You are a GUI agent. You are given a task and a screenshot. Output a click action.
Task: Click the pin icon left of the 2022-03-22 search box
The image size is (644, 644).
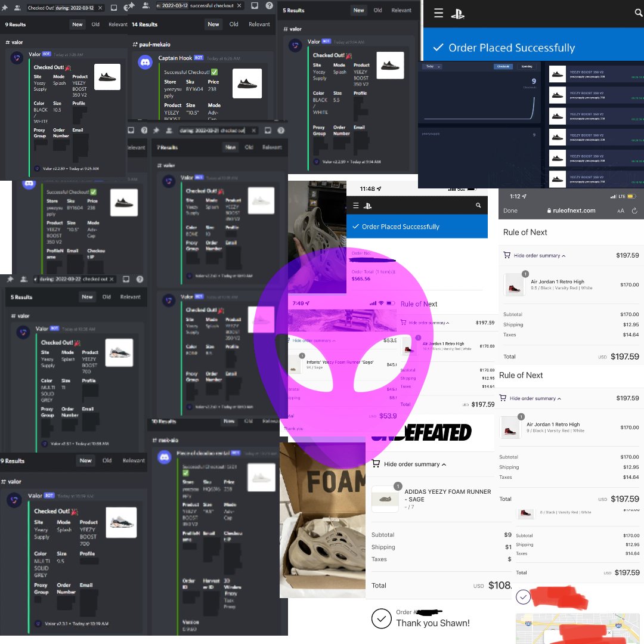coord(10,279)
